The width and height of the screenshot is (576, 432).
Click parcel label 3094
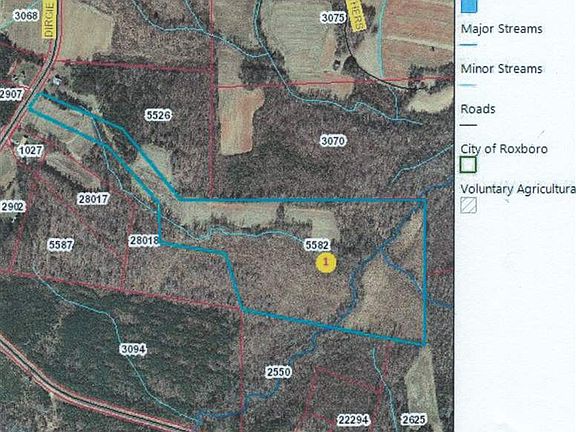pos(133,349)
